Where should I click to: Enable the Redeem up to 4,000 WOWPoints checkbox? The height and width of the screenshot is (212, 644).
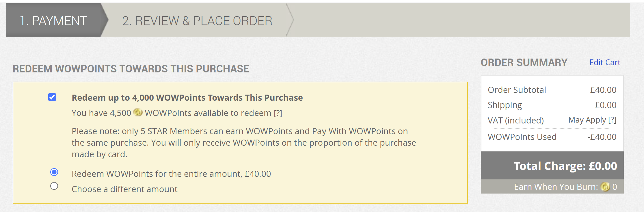[x=52, y=97]
